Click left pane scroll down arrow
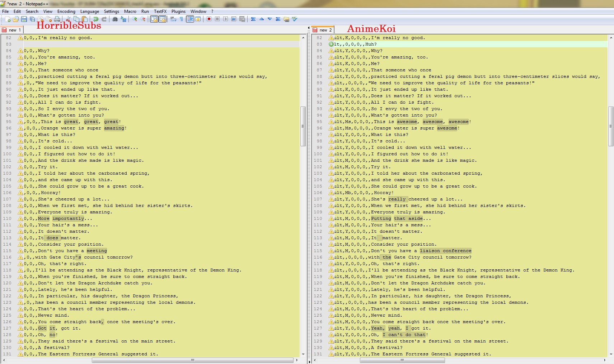 coord(303,354)
